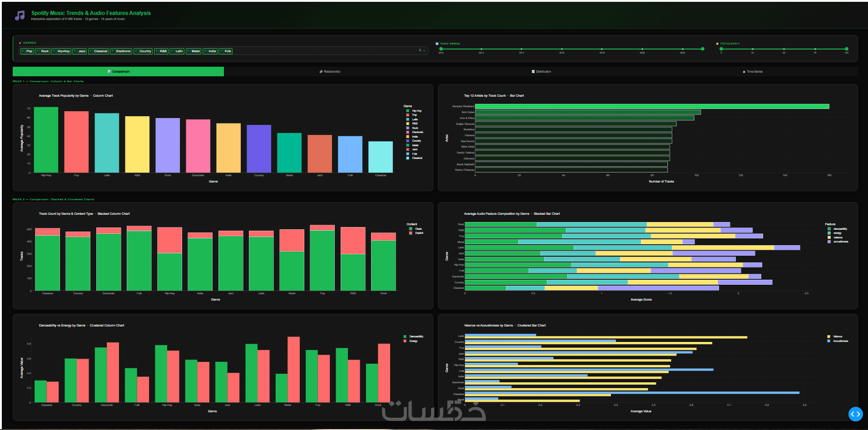Click the popularity maximum handle

point(847,49)
